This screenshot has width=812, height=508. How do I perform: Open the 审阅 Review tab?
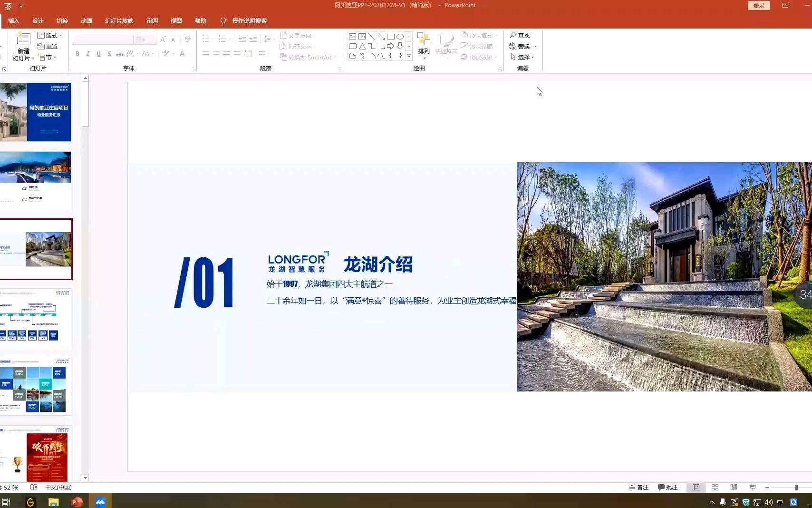pyautogui.click(x=152, y=21)
